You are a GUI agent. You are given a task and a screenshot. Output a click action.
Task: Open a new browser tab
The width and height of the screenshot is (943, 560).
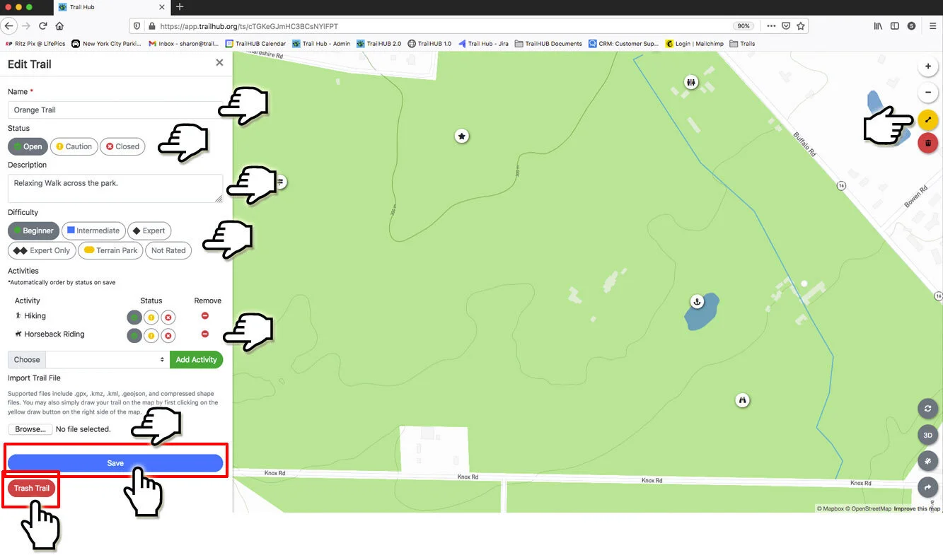coord(180,7)
